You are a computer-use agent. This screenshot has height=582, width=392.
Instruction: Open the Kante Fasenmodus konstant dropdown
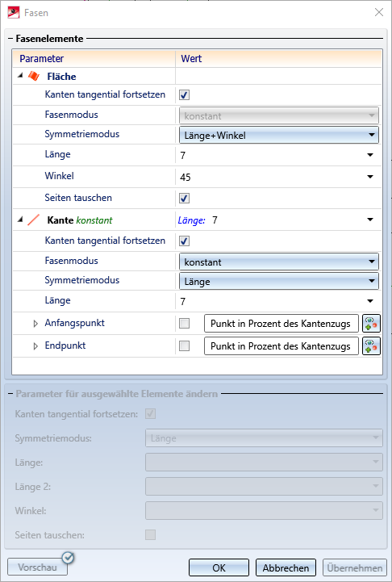pyautogui.click(x=279, y=262)
